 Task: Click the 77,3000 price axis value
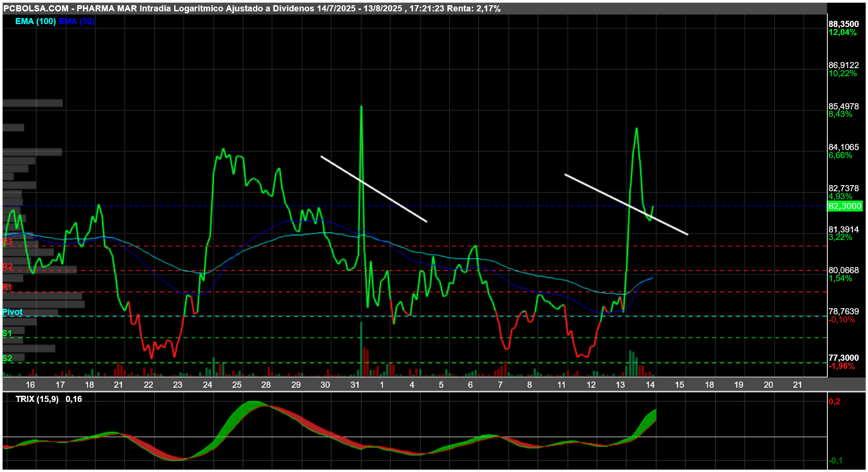843,358
